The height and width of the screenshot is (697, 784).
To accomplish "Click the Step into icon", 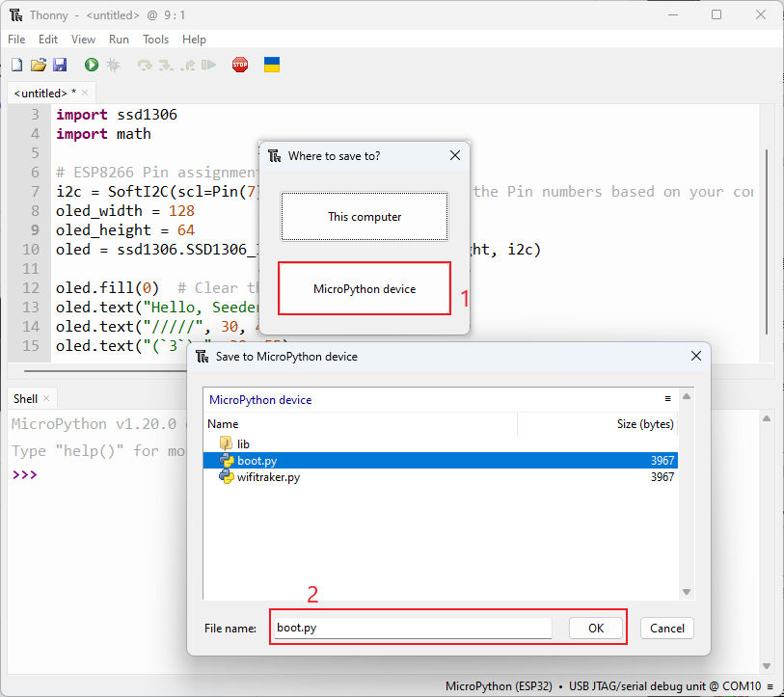I will point(166,65).
